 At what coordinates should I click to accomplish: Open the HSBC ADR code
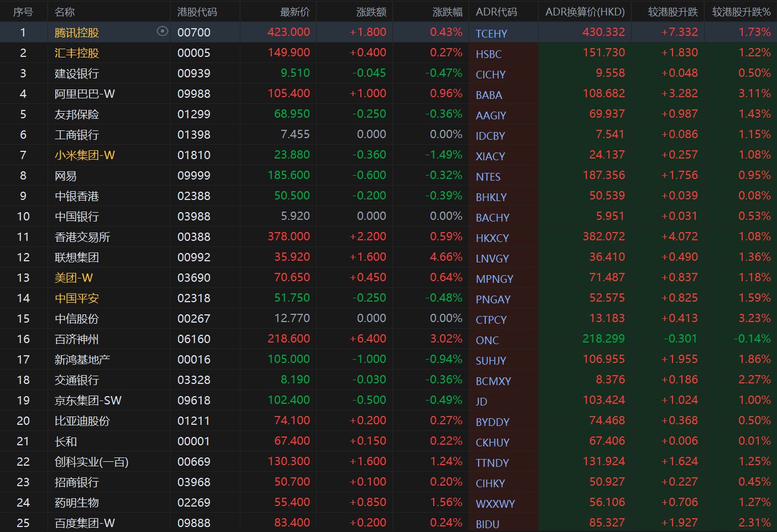(489, 54)
